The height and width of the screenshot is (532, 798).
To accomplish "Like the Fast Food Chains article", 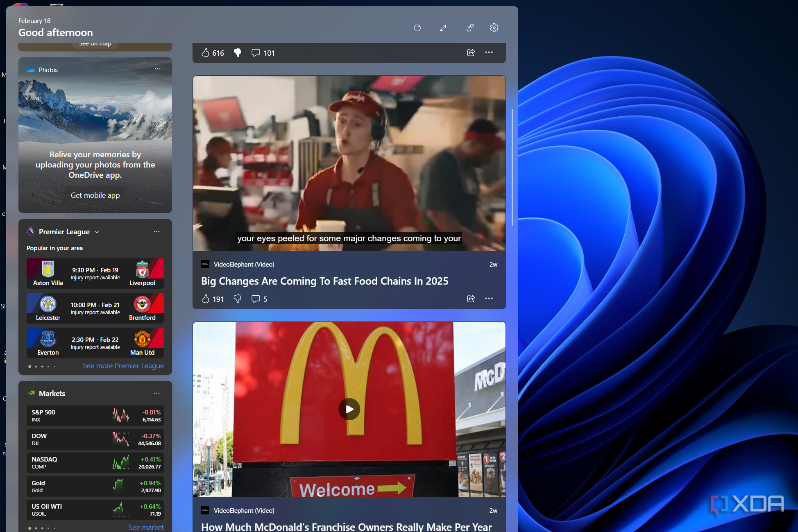I will pyautogui.click(x=212, y=299).
